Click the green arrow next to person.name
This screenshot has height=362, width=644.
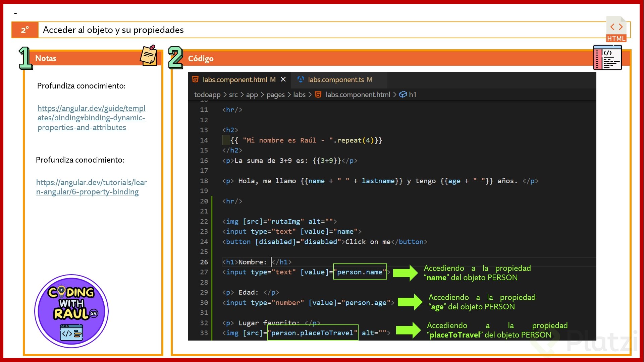click(405, 272)
